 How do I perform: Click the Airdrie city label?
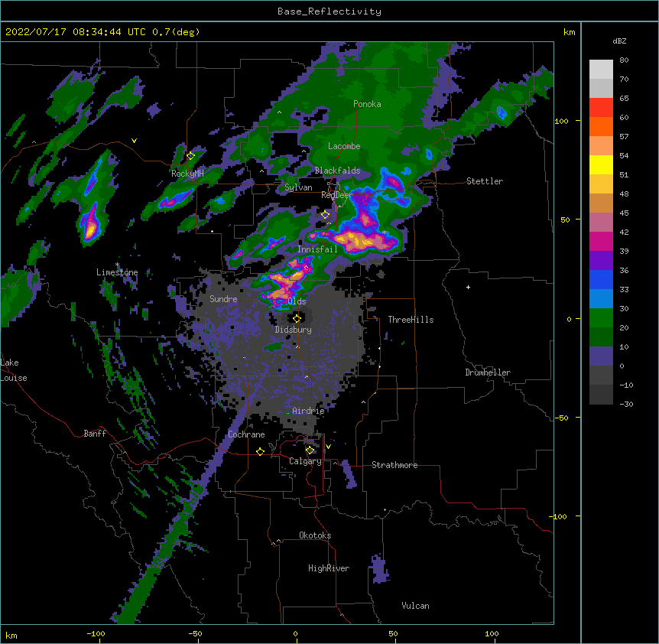(x=308, y=411)
